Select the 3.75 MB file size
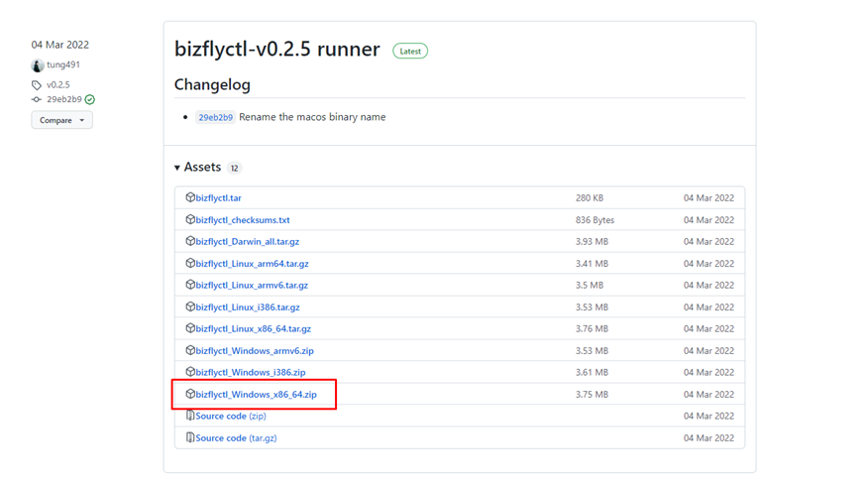 pos(592,395)
